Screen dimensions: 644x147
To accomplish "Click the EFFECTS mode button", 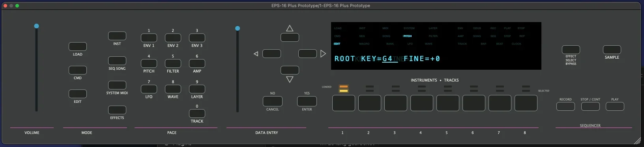I will (x=117, y=110).
